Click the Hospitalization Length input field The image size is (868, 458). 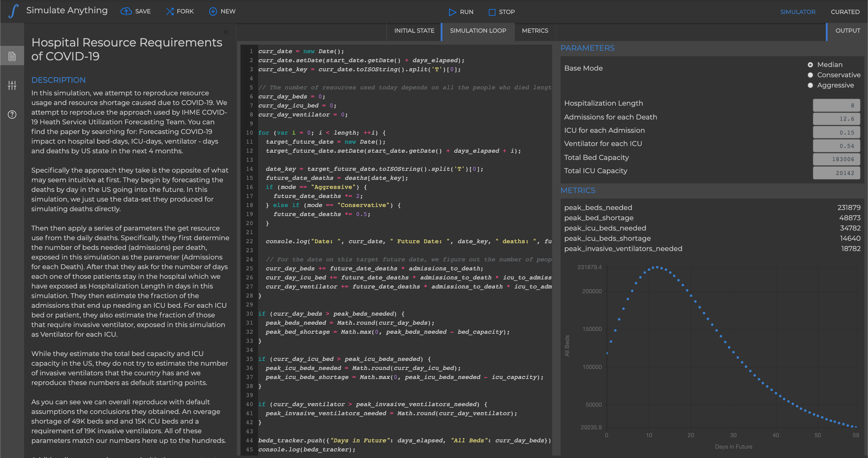pos(836,105)
